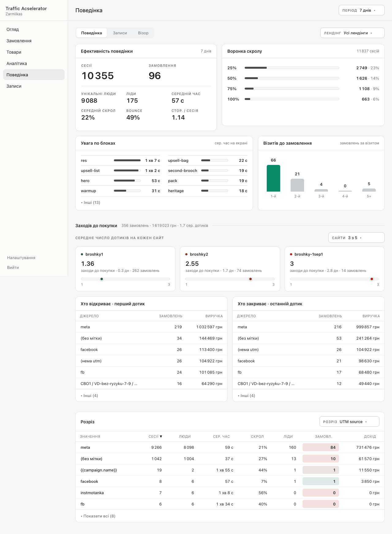Open the Сайти 3 з 5 selector
The width and height of the screenshot is (392, 534).
(x=356, y=238)
